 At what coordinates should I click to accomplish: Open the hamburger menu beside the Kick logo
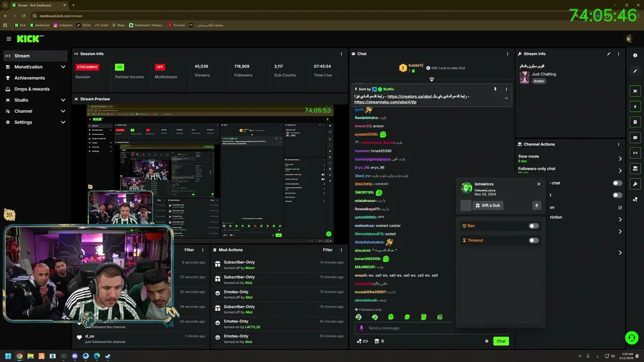tap(9, 39)
